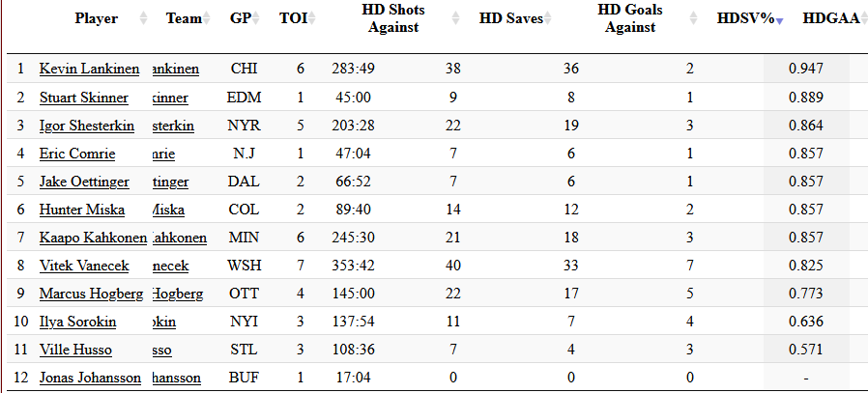Screen dimensions: 868x393
Task: Click the Ville Husso full-name link
Action: point(75,350)
